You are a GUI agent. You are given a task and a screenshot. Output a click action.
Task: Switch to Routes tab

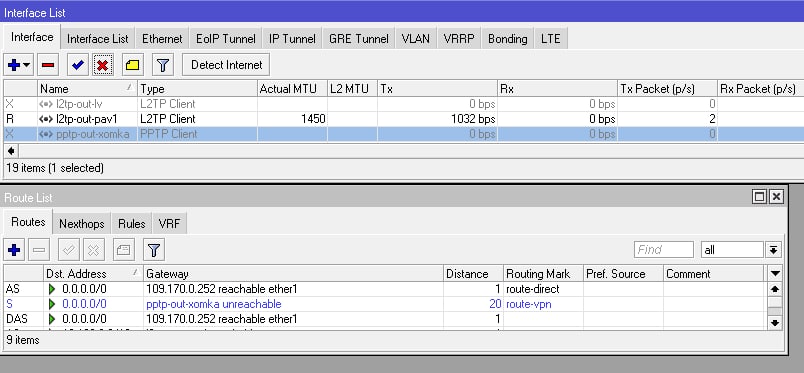(x=28, y=222)
